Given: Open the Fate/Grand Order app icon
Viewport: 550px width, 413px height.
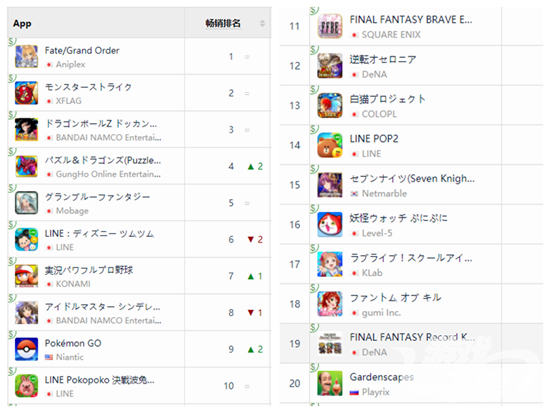Looking at the screenshot, I should click(x=27, y=56).
